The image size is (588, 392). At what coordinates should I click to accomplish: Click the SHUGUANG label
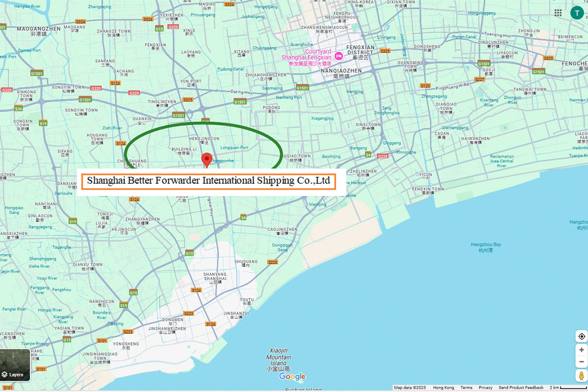(246, 263)
